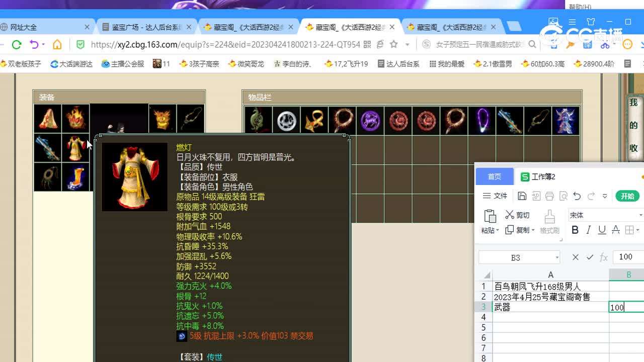This screenshot has width=644, height=362.
Task: Open the WPS 文件 menu
Action: click(495, 196)
